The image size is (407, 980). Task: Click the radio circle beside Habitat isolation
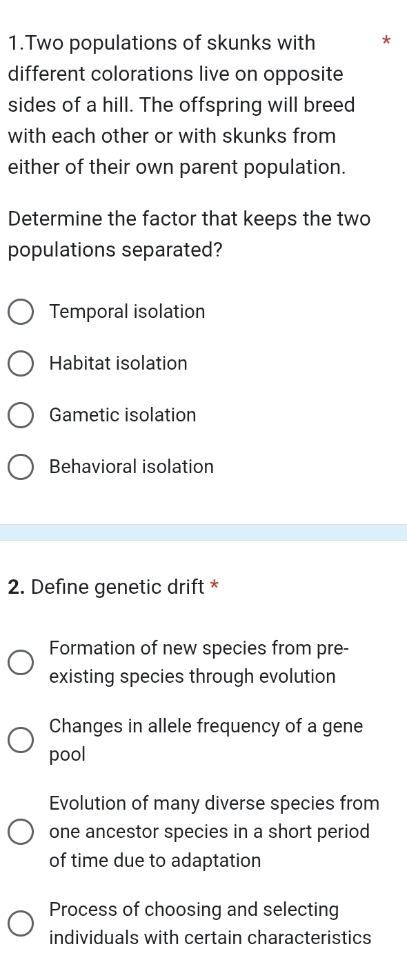pos(21,363)
